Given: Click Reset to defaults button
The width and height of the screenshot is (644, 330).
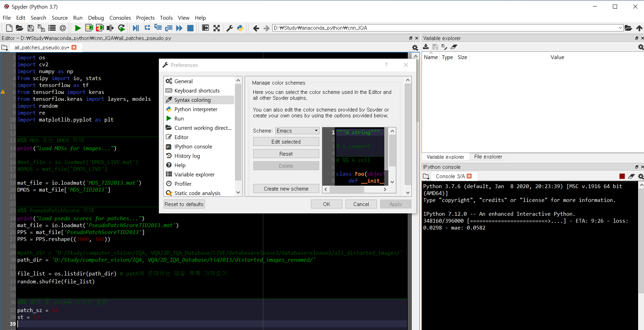Looking at the screenshot, I should pos(184,204).
